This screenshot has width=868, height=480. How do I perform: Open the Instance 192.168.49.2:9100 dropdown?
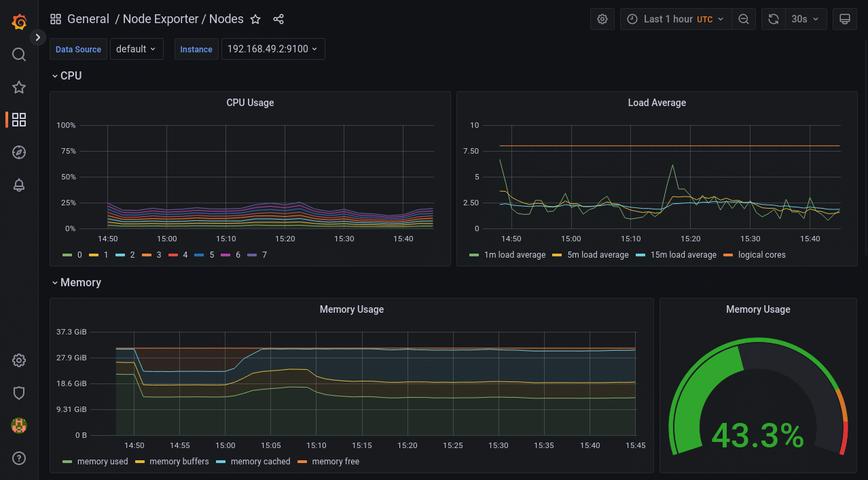point(273,49)
